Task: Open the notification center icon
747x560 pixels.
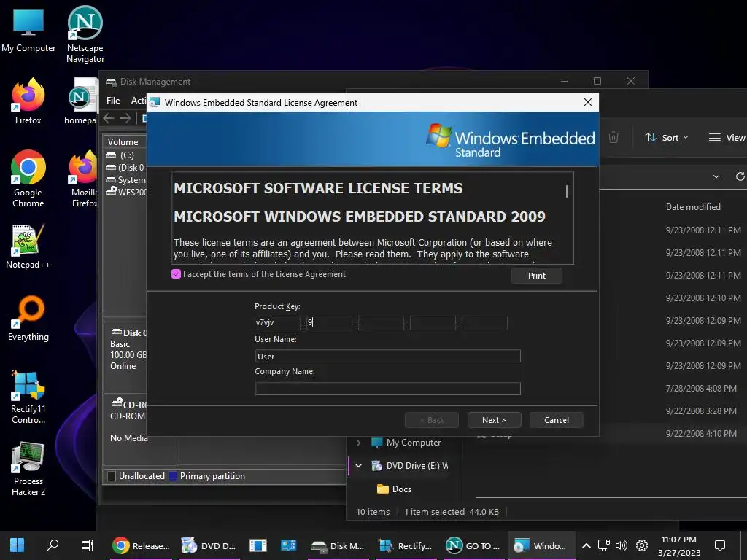Action: (720, 545)
